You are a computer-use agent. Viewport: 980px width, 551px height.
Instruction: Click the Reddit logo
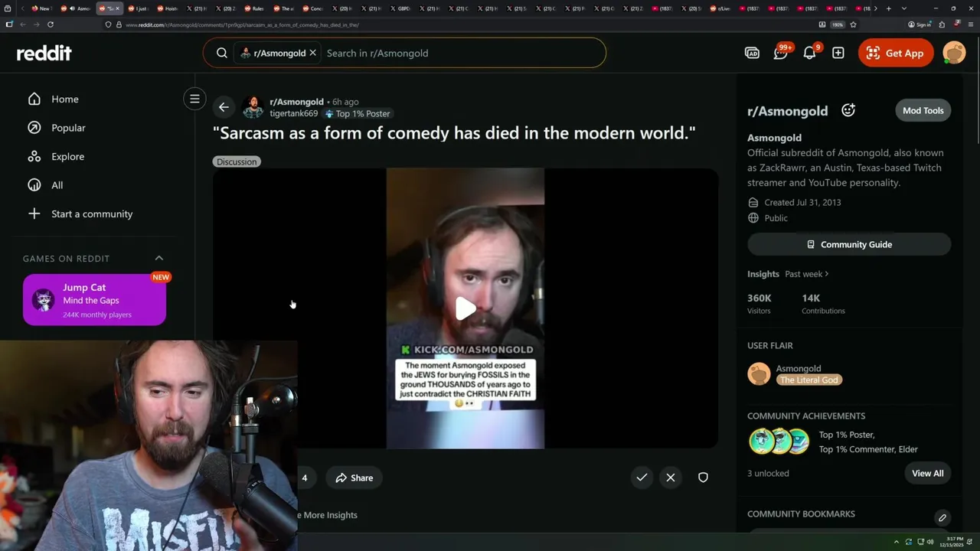tap(44, 53)
